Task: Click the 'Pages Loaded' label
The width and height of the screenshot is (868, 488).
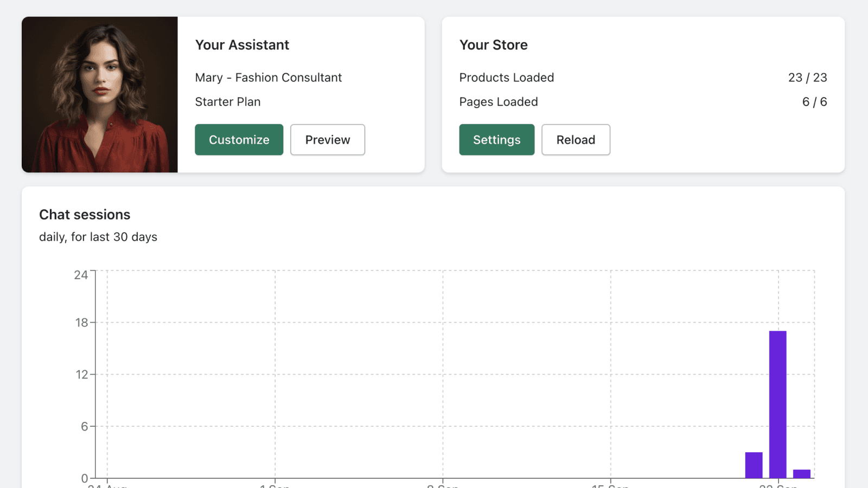Action: tap(498, 102)
